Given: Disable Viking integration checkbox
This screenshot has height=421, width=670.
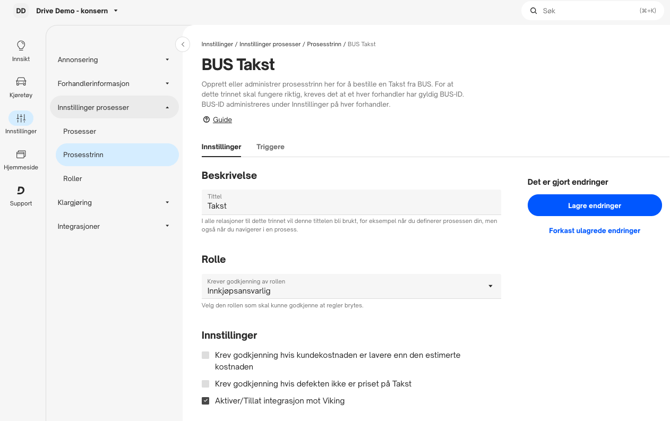Looking at the screenshot, I should click(x=206, y=401).
